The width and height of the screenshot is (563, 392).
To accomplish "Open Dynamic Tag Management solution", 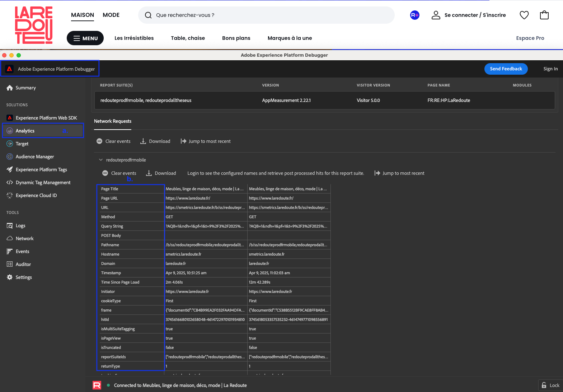I will (43, 182).
